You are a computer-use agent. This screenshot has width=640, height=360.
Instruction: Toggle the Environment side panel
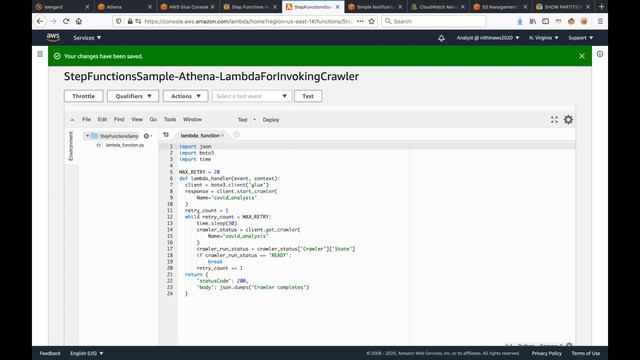[x=71, y=146]
